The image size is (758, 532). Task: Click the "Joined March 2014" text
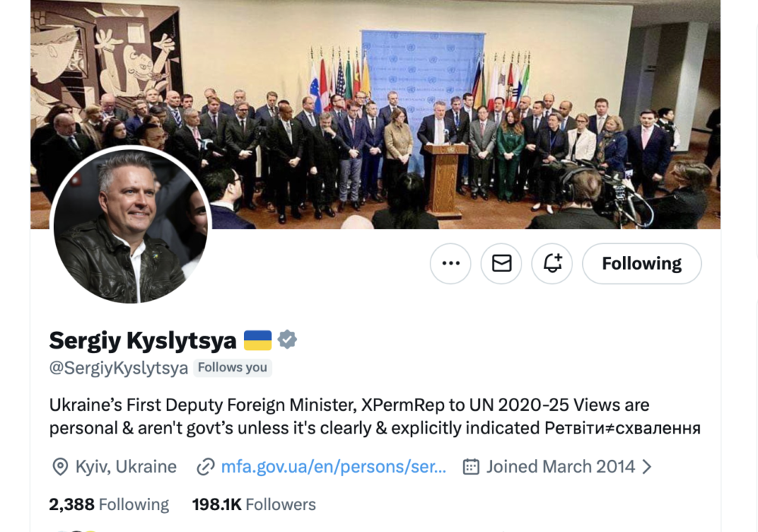point(560,467)
